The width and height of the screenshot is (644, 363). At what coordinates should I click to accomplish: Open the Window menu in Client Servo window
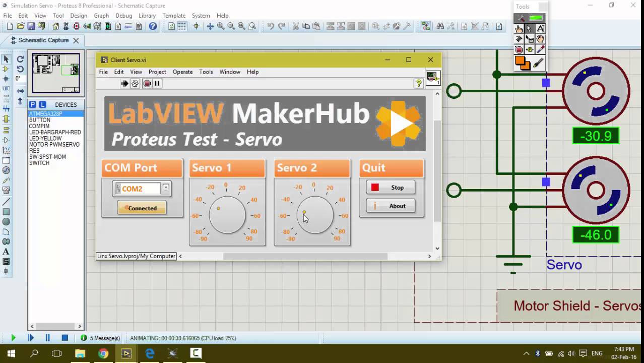(x=230, y=72)
